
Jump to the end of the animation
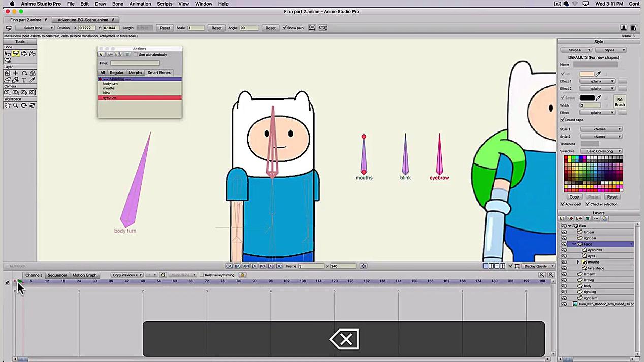(279, 266)
